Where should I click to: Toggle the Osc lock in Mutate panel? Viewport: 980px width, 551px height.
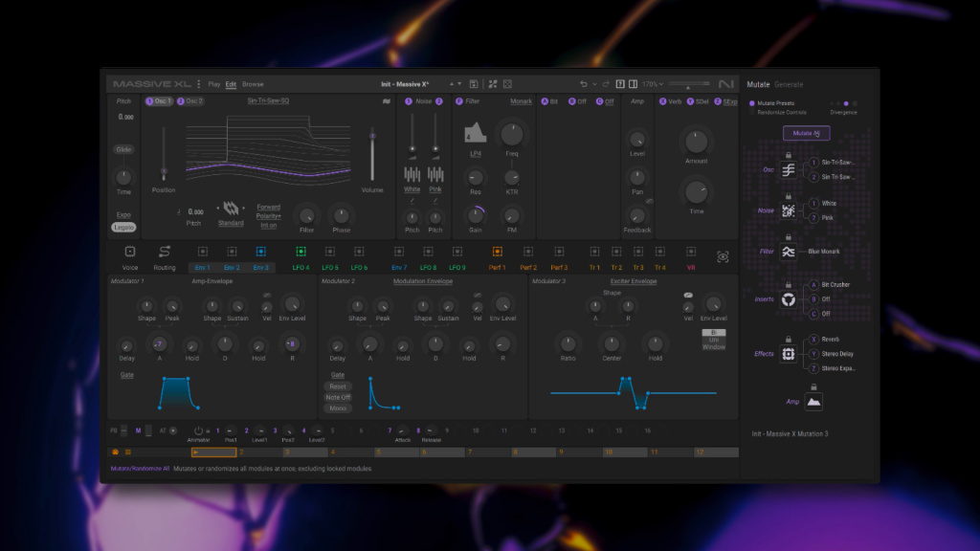pyautogui.click(x=789, y=154)
